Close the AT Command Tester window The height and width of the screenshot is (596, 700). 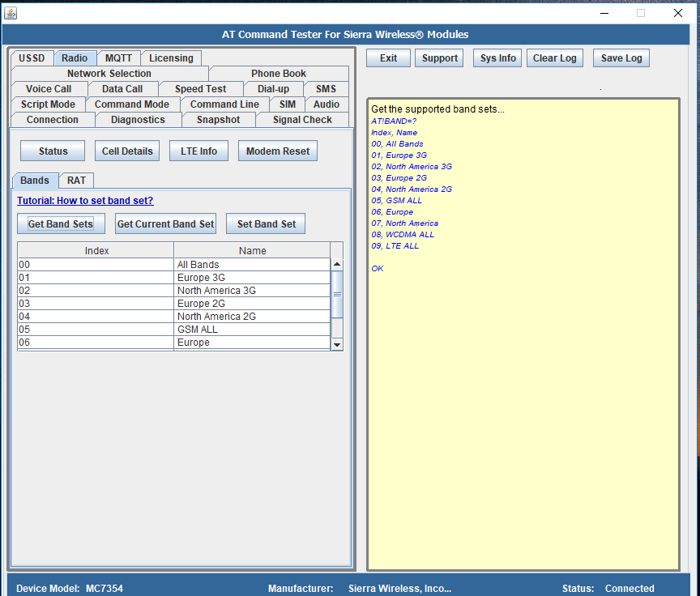tap(677, 13)
